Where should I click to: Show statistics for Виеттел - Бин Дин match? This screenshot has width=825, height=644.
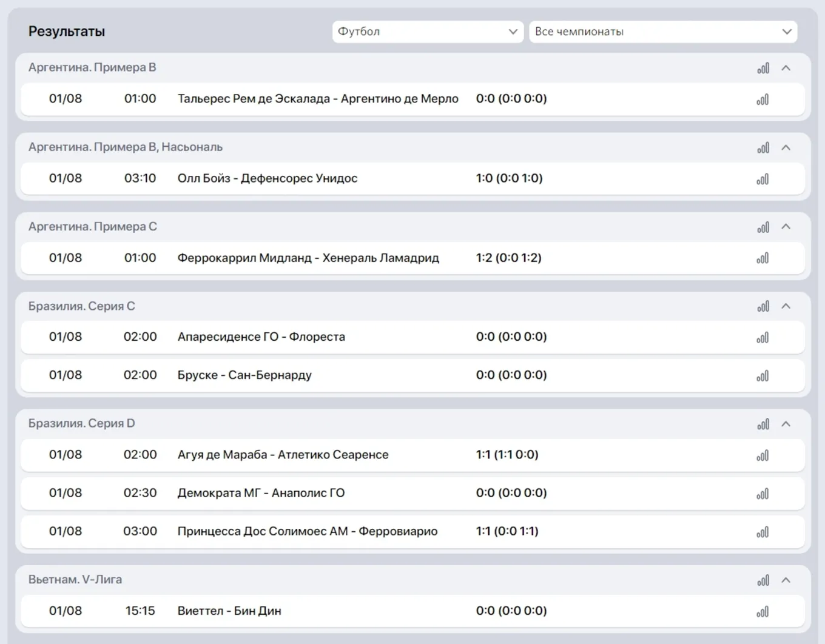(763, 611)
